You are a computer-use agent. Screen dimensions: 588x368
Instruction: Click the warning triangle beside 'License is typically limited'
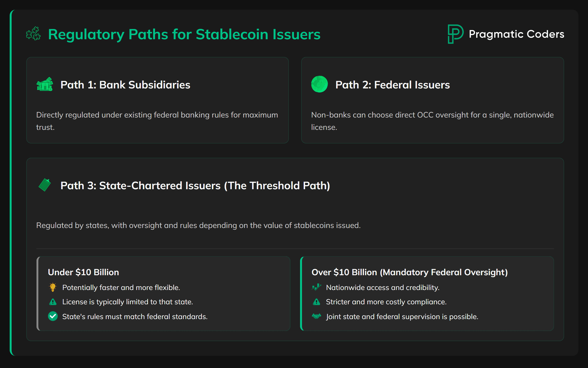coord(53,302)
